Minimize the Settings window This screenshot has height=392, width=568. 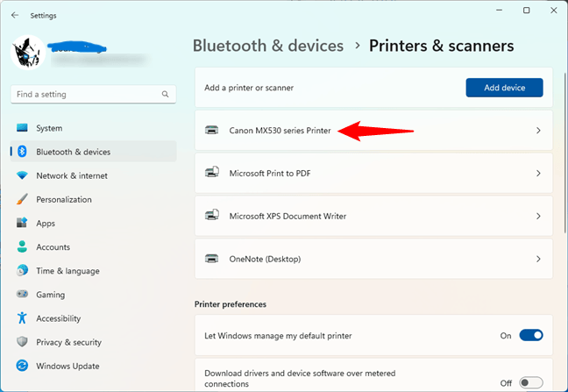click(499, 11)
